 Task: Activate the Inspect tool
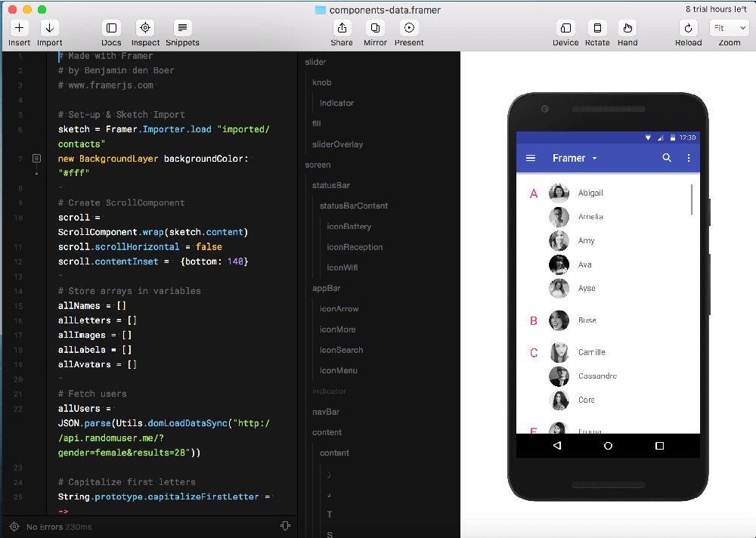click(145, 28)
